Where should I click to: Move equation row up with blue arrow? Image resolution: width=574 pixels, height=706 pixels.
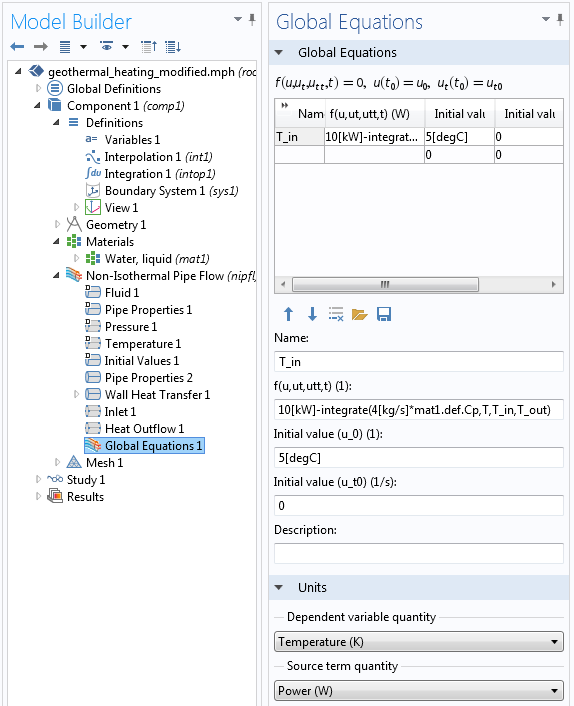(x=289, y=314)
